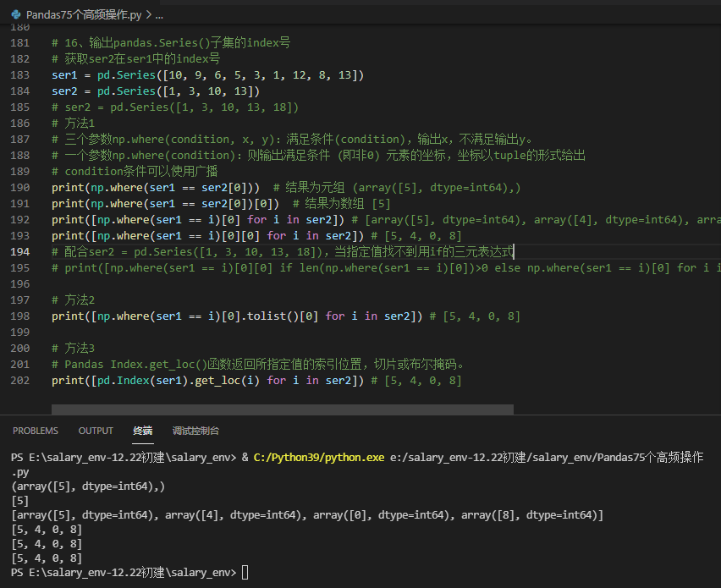
Task: Click the Python file icon in breadcrumb
Action: (16, 14)
